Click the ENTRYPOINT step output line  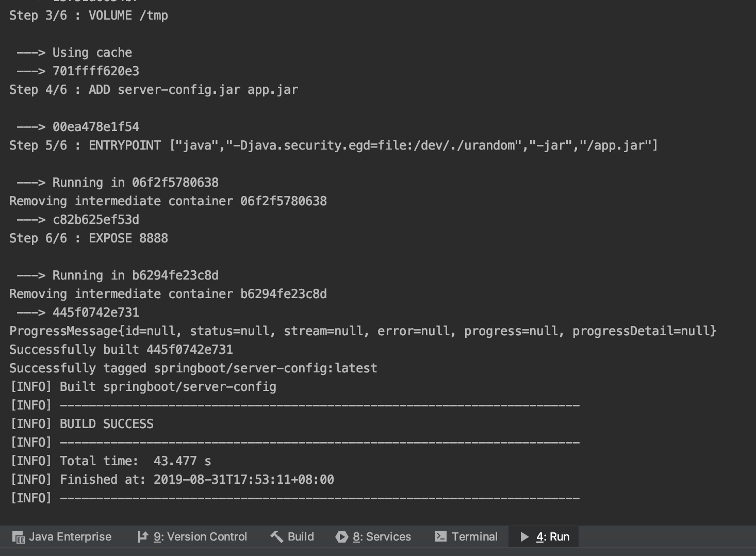(x=333, y=145)
